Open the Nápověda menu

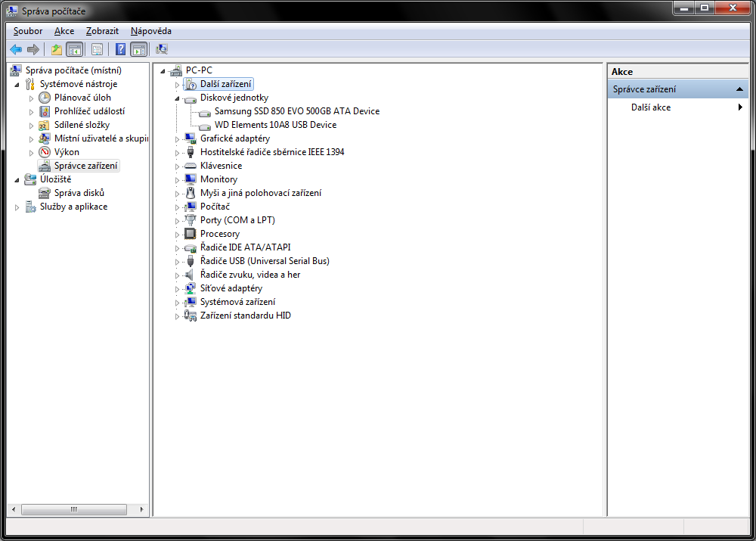tap(150, 31)
